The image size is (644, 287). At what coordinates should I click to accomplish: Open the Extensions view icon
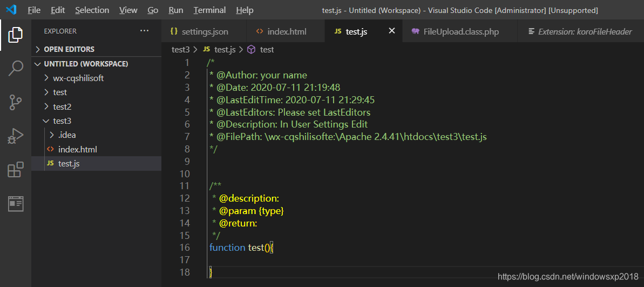point(15,170)
